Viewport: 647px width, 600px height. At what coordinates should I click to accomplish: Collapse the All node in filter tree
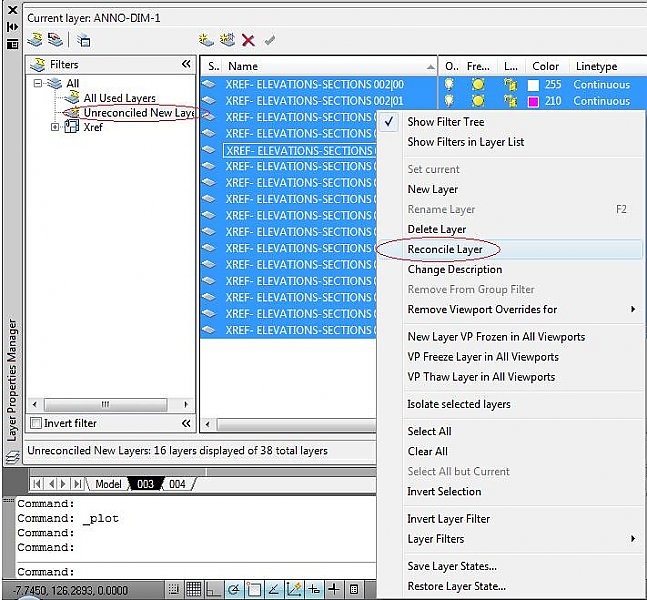pos(39,84)
